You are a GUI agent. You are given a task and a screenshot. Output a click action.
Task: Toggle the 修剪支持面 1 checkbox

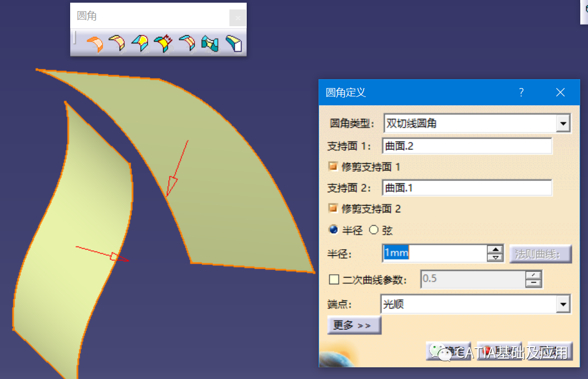tap(332, 166)
